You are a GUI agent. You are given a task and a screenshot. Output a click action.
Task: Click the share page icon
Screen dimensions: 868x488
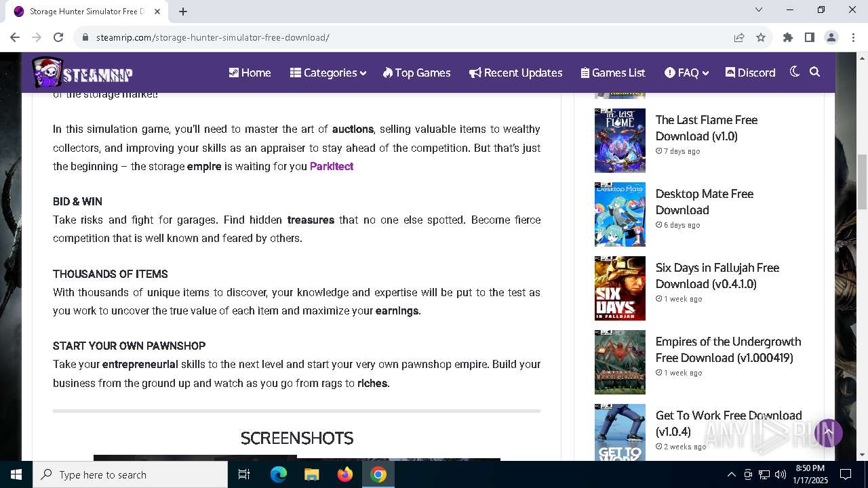click(739, 37)
